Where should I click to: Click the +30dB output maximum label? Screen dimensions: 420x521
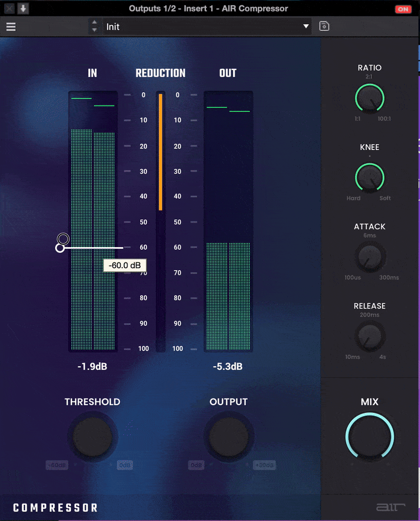point(265,465)
